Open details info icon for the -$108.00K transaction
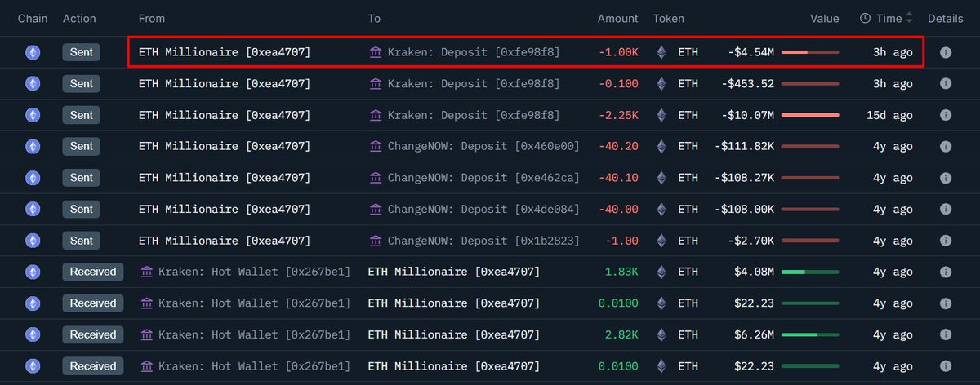 coord(945,210)
